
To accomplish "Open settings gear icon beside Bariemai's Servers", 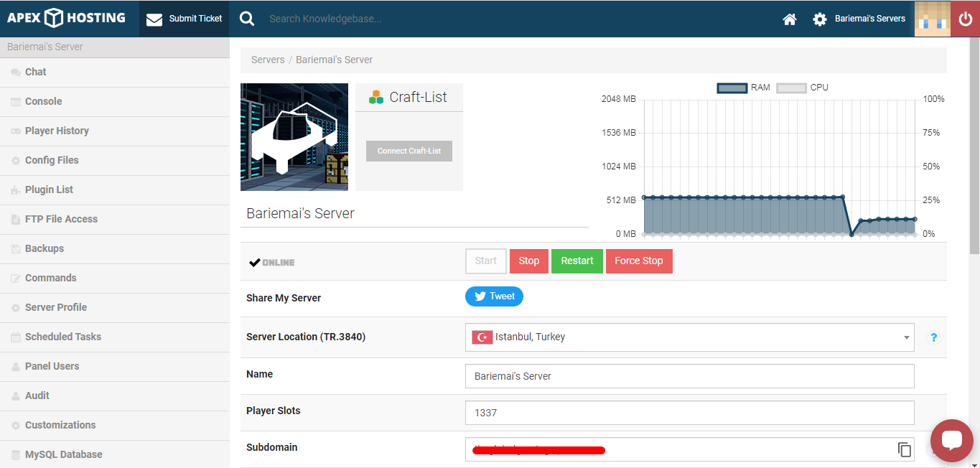I will point(820,19).
